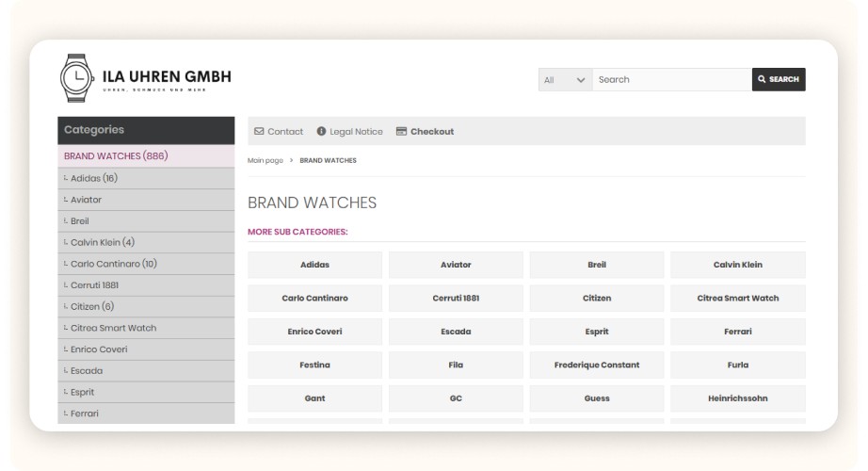Select Escada in the sidebar
The width and height of the screenshot is (868, 471).
[146, 371]
